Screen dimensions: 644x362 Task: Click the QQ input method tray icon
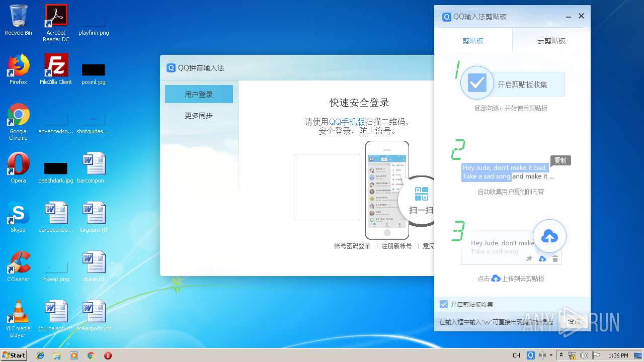coord(530,355)
